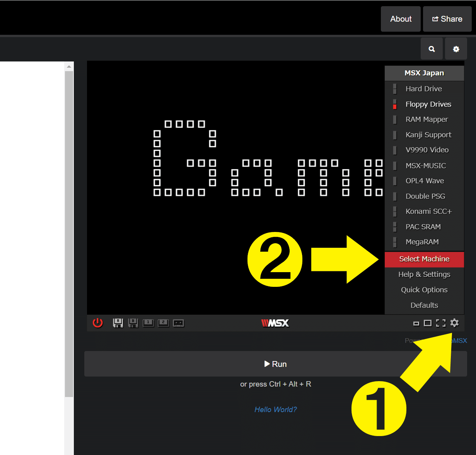
Task: Toggle the RAM Mapper extension
Action: click(x=424, y=119)
